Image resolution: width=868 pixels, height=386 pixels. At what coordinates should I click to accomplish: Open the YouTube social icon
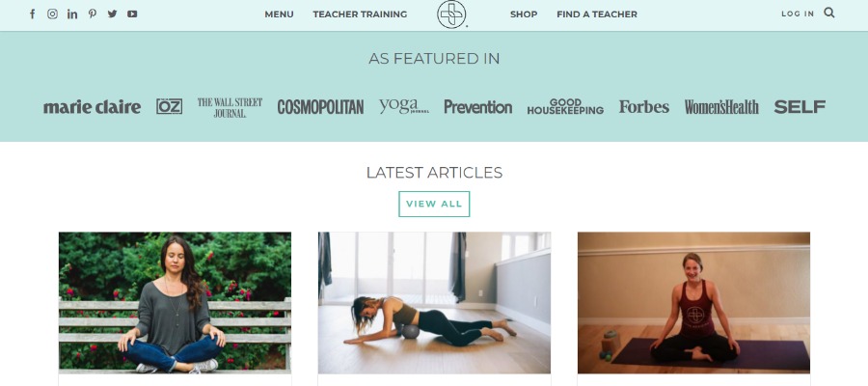point(132,14)
